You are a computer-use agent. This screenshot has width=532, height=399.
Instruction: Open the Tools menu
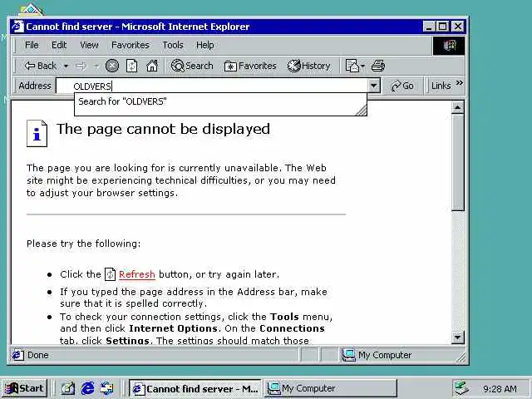[x=173, y=45]
